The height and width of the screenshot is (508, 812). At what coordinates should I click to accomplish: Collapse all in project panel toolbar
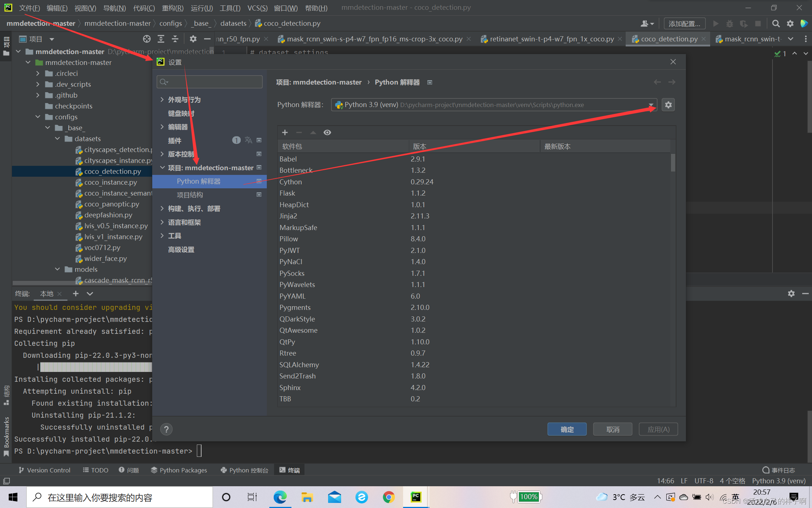click(175, 39)
